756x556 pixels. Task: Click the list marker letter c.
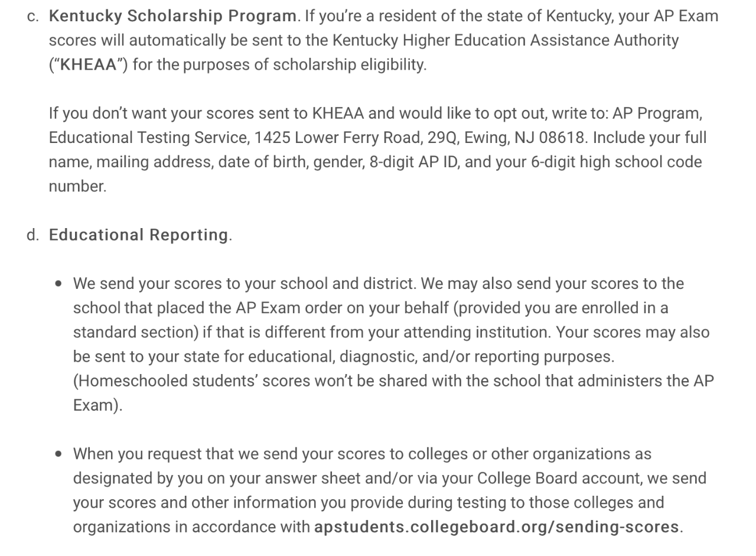(x=33, y=17)
